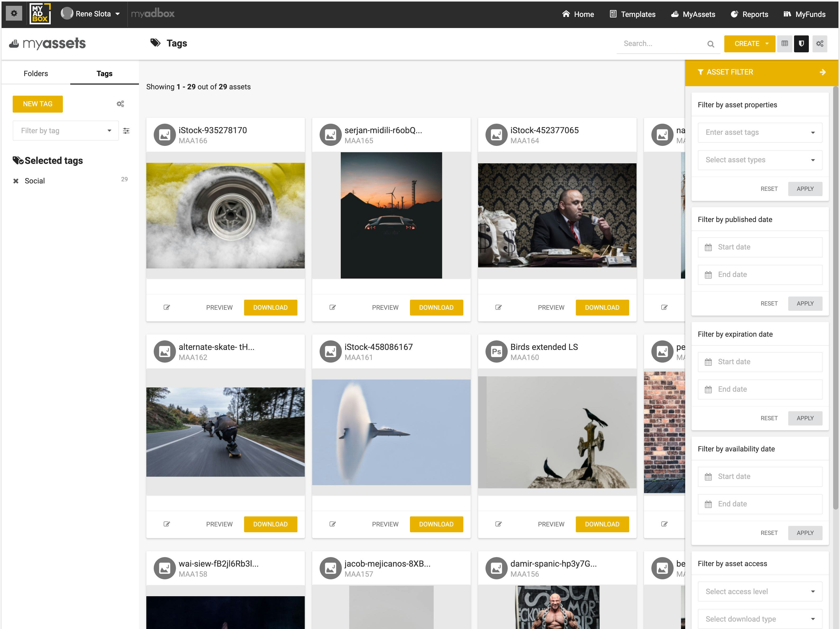
Task: Preview asset iStock-458086167
Action: 385,524
